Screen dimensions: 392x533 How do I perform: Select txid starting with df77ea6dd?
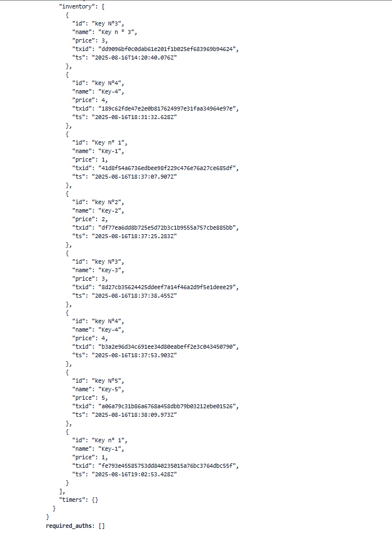[167, 227]
